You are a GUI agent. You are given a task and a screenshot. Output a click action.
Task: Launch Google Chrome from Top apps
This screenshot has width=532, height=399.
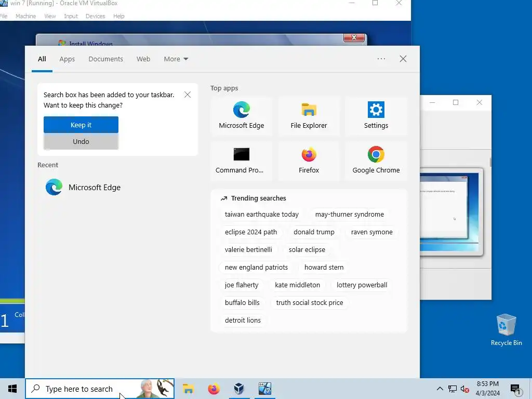click(x=376, y=161)
